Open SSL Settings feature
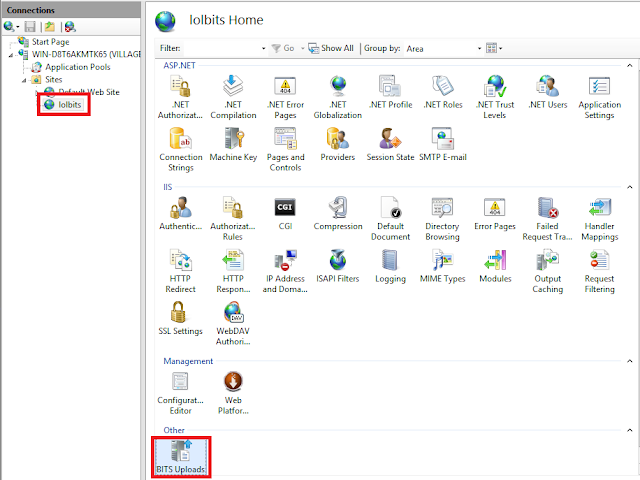640x480 pixels. pos(180,319)
